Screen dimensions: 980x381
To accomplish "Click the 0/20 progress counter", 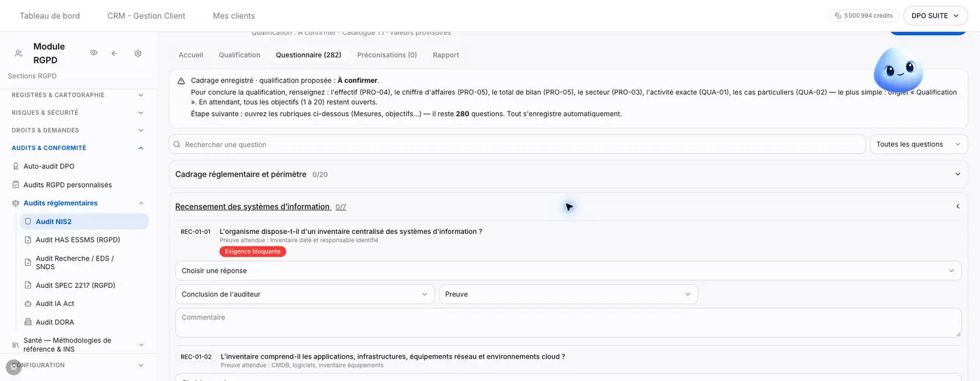I will click(x=320, y=174).
